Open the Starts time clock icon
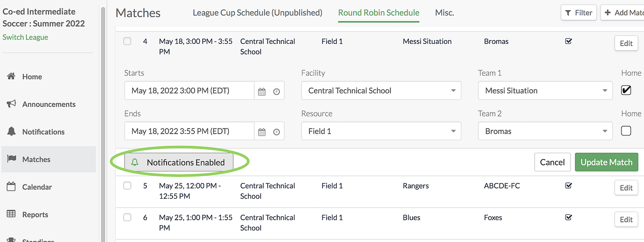644x242 pixels. pyautogui.click(x=276, y=91)
